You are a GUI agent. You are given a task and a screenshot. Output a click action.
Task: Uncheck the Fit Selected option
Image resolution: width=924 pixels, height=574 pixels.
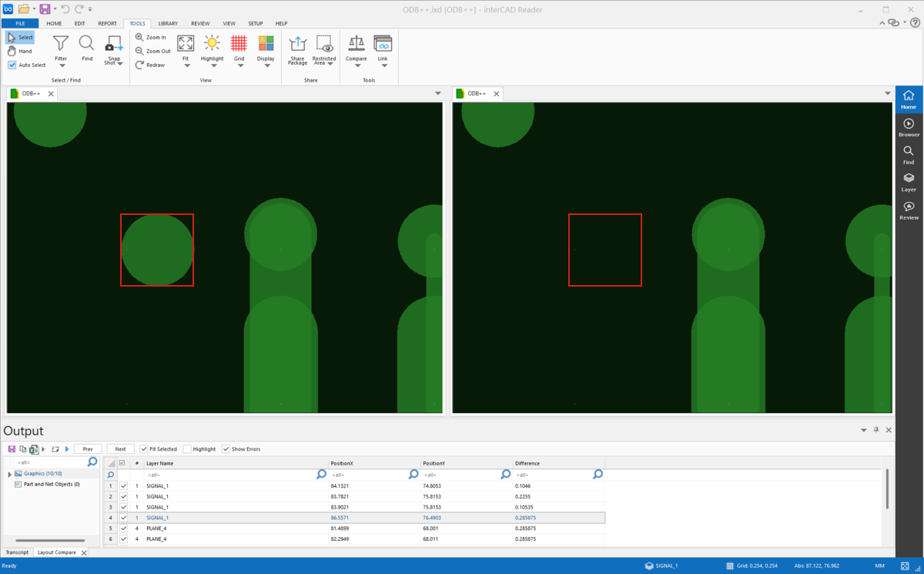click(144, 449)
